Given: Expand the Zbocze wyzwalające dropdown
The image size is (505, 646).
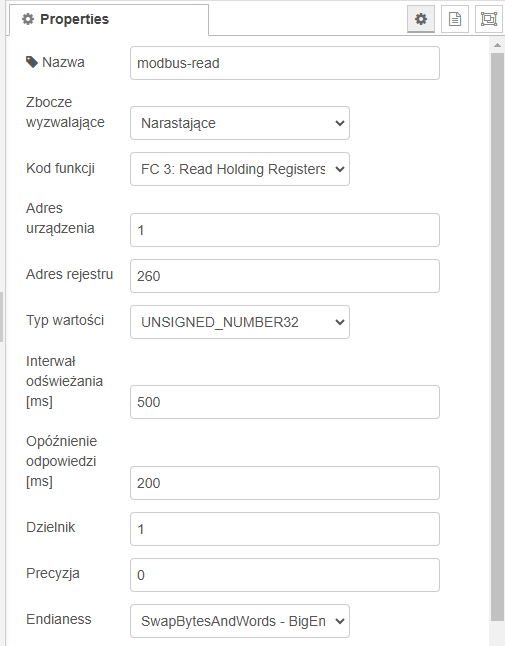Looking at the screenshot, I should (240, 123).
